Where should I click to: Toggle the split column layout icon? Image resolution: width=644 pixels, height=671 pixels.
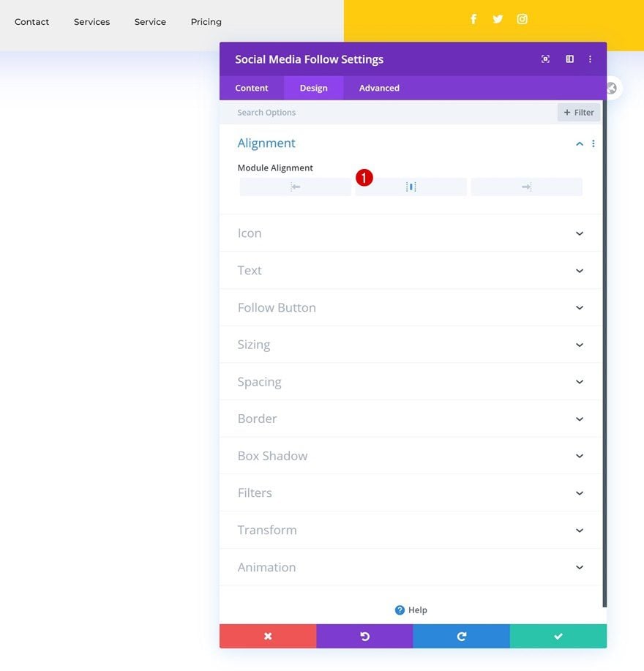coord(569,59)
